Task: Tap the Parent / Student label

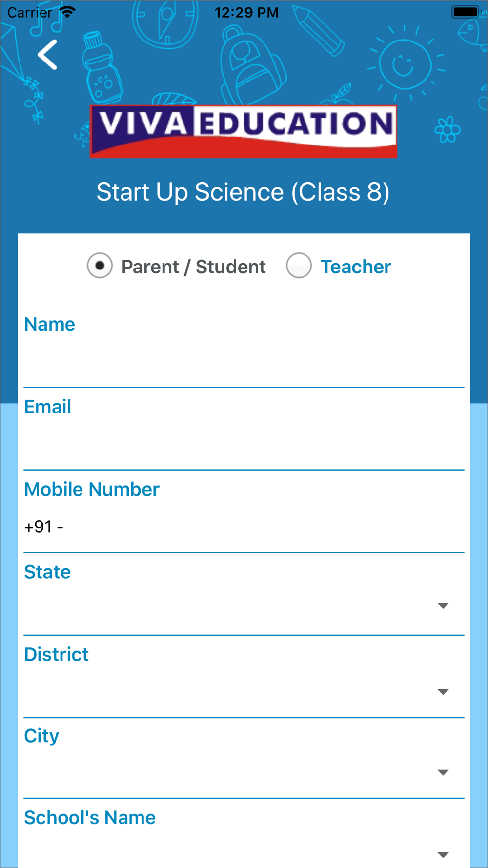Action: [x=193, y=267]
